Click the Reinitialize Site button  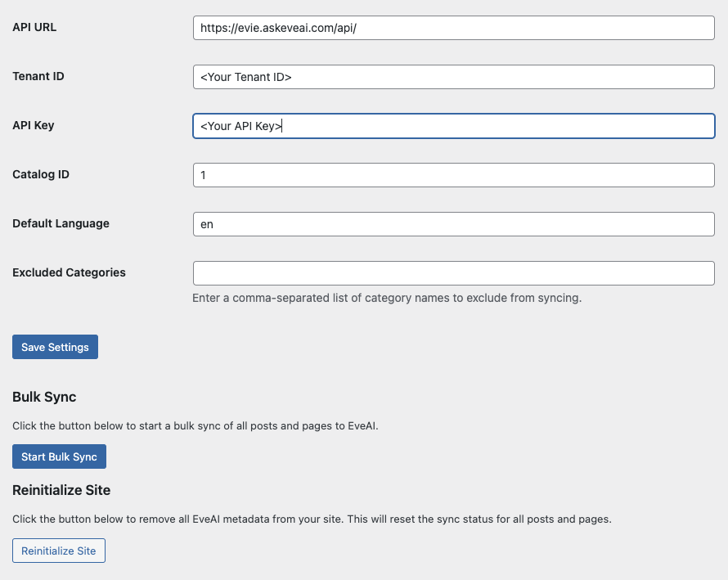coord(59,551)
